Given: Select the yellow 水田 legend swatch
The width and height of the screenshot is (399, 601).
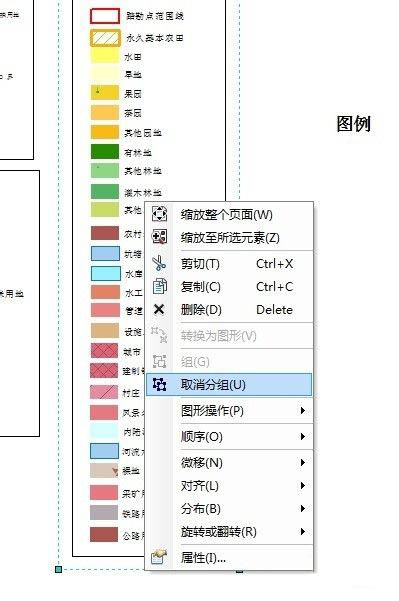Looking at the screenshot, I should click(105, 56).
